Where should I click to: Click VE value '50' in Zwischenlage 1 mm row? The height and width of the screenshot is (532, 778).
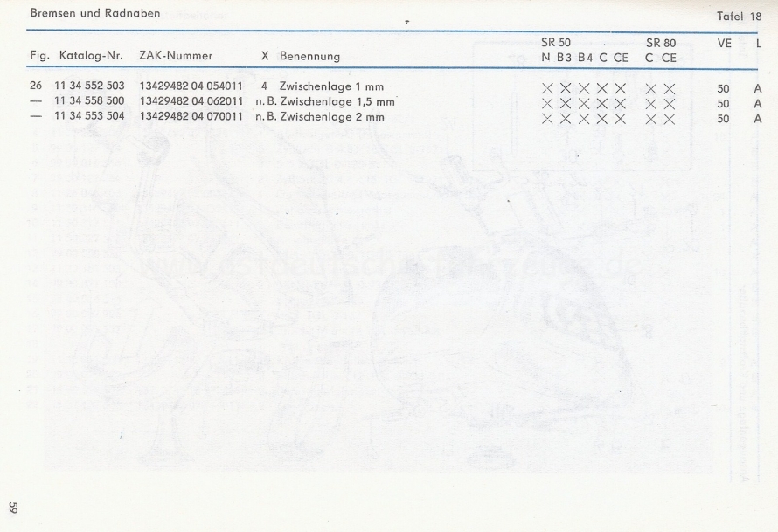tap(724, 89)
